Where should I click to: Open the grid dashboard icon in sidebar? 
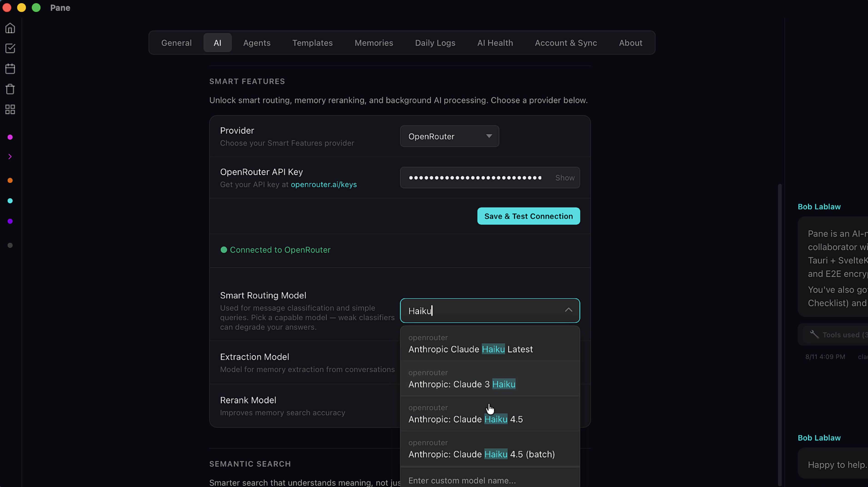coord(10,109)
